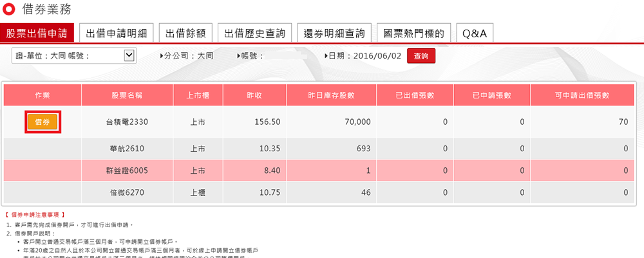Select stock name 華航2610
644x258 pixels.
click(127, 149)
